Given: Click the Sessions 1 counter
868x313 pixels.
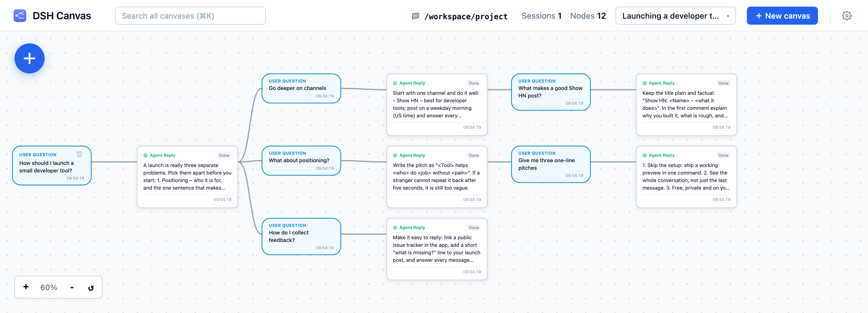Looking at the screenshot, I should point(542,16).
